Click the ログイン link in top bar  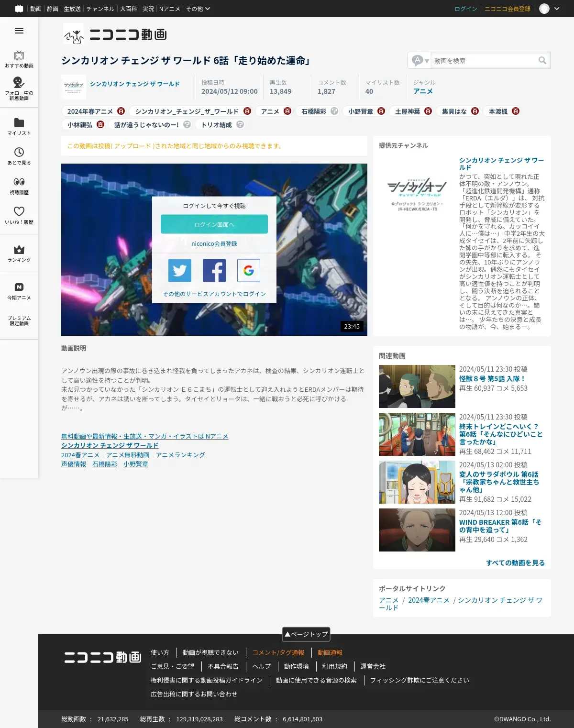tap(466, 9)
